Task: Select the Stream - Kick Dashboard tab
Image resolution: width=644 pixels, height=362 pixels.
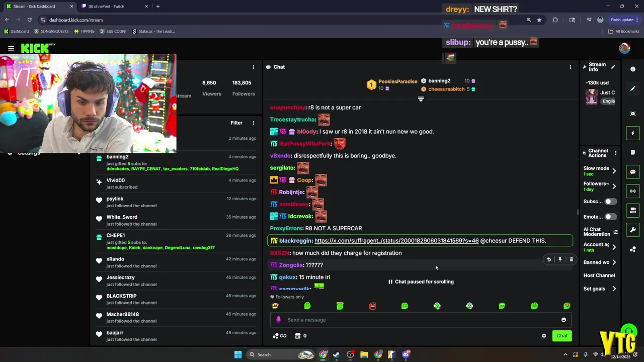Action: (x=39, y=7)
